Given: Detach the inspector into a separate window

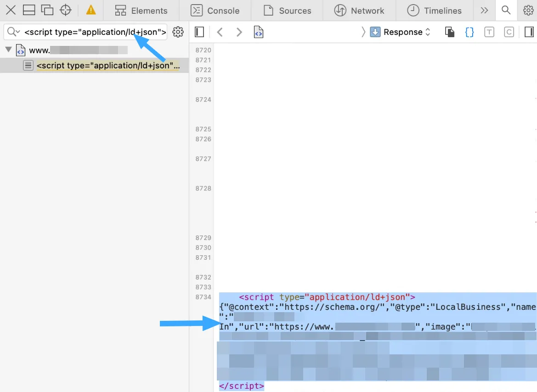Looking at the screenshot, I should pyautogui.click(x=47, y=10).
